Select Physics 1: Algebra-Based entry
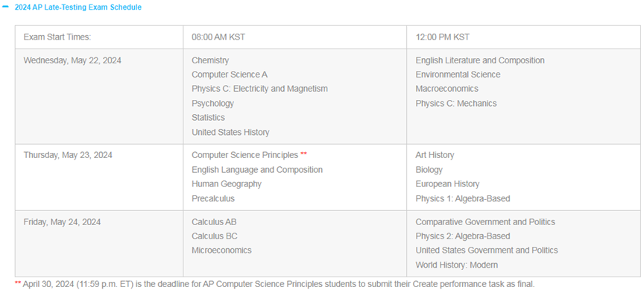The image size is (644, 290). pyautogui.click(x=463, y=199)
